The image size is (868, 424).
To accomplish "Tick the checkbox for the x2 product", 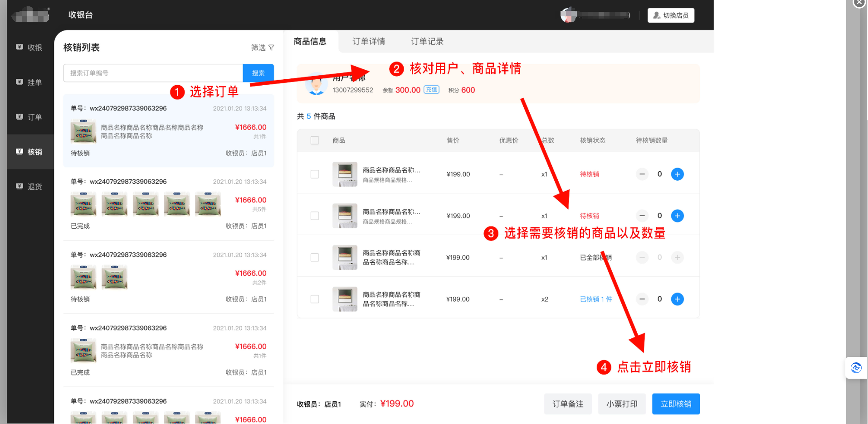I will pos(315,299).
